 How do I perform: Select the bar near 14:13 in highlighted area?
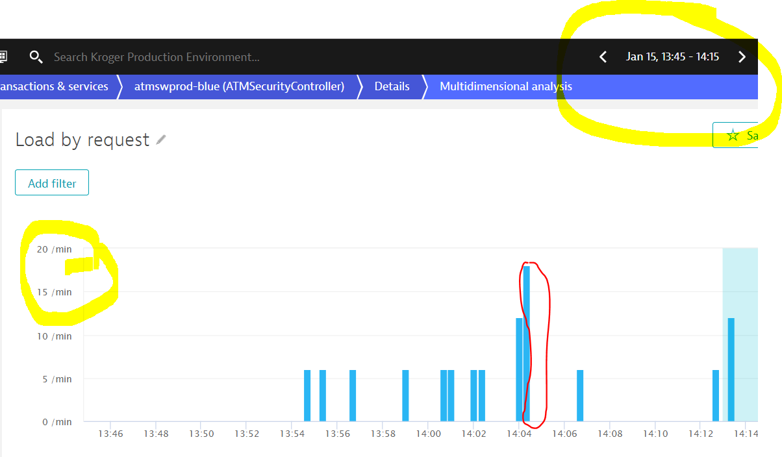coord(731,369)
